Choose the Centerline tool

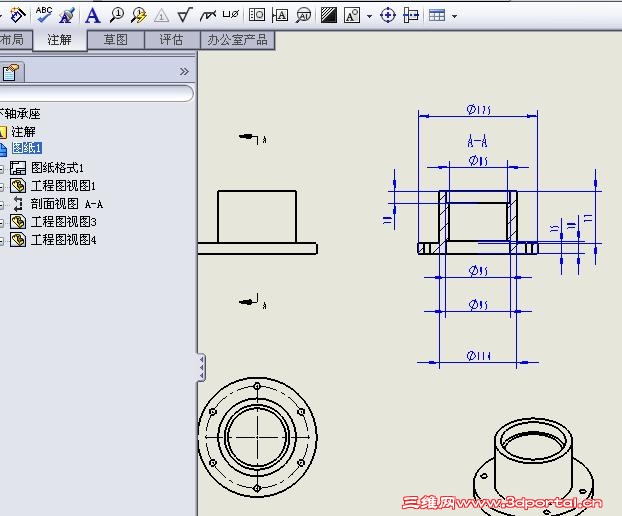tap(411, 15)
